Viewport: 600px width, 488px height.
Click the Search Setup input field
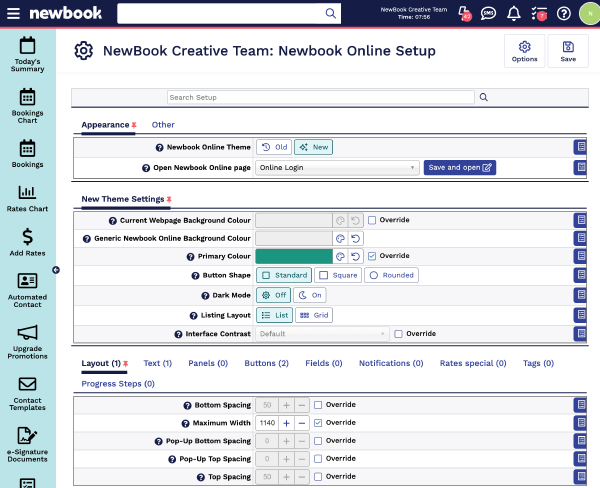click(321, 97)
